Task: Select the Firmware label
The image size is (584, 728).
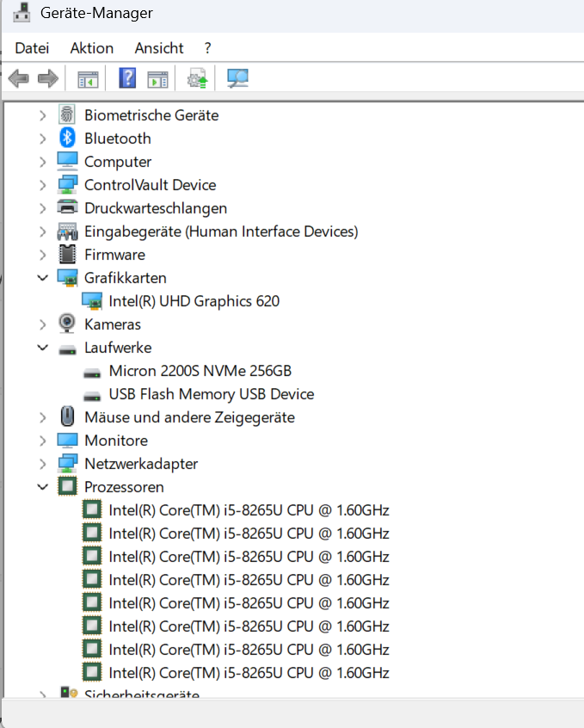Action: click(114, 255)
